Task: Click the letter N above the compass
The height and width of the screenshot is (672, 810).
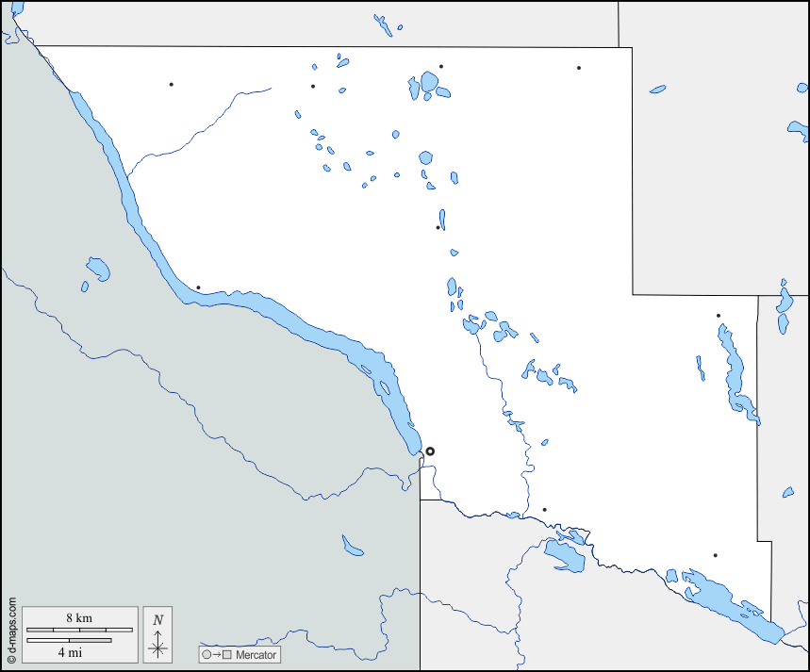Action: (x=158, y=619)
